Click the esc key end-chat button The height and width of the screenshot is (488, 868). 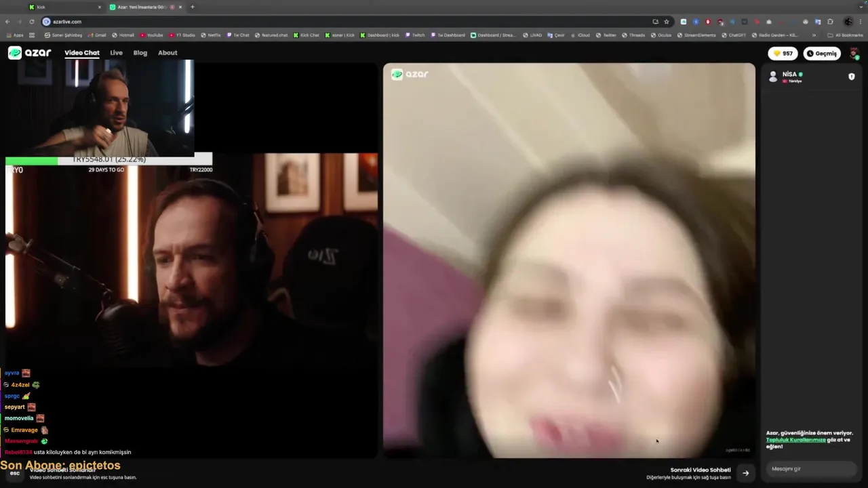point(15,472)
